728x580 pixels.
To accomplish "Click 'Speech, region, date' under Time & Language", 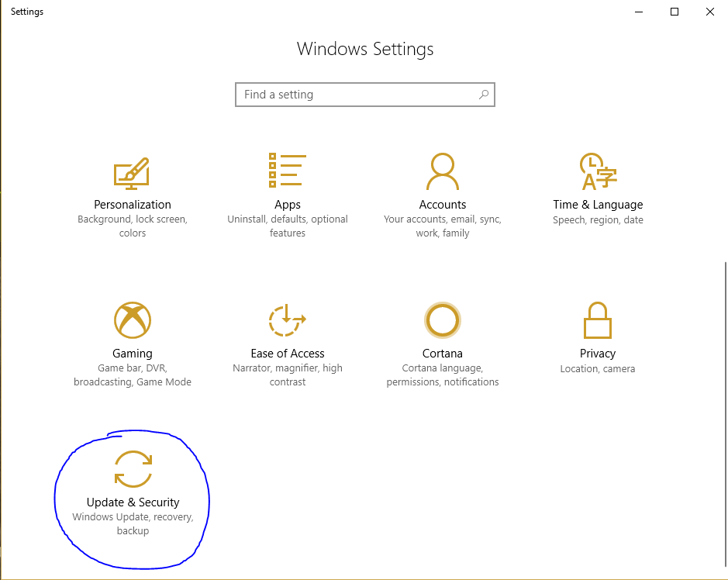I will (597, 219).
